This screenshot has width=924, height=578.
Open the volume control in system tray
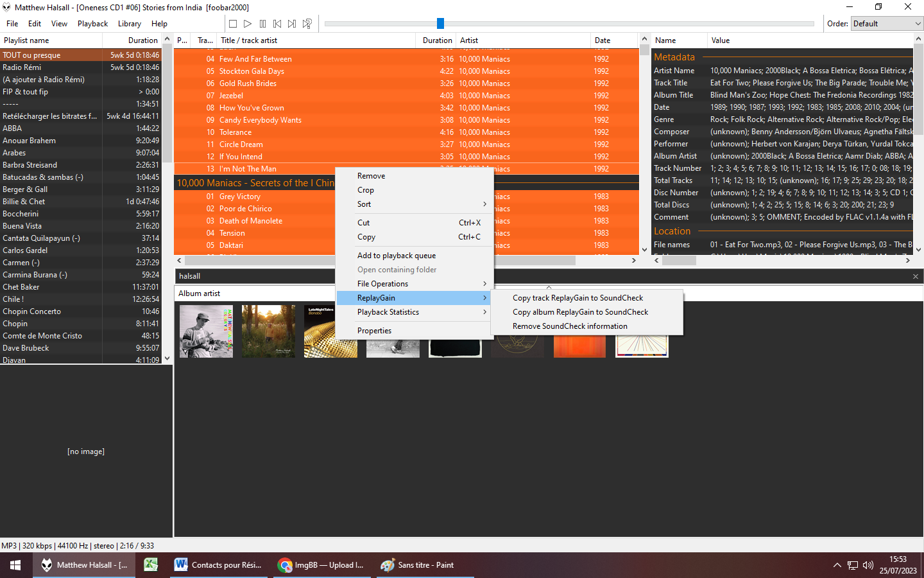[868, 565]
